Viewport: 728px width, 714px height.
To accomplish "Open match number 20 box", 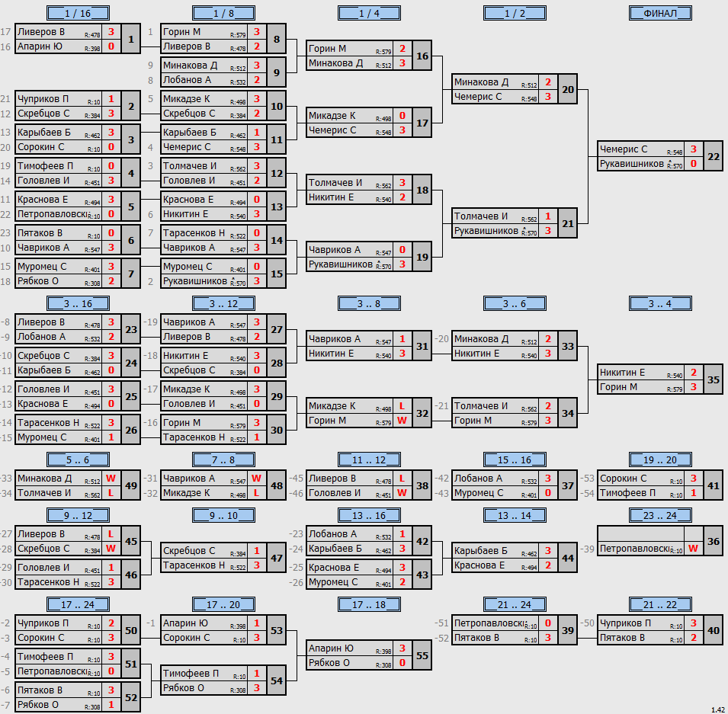I will 568,89.
